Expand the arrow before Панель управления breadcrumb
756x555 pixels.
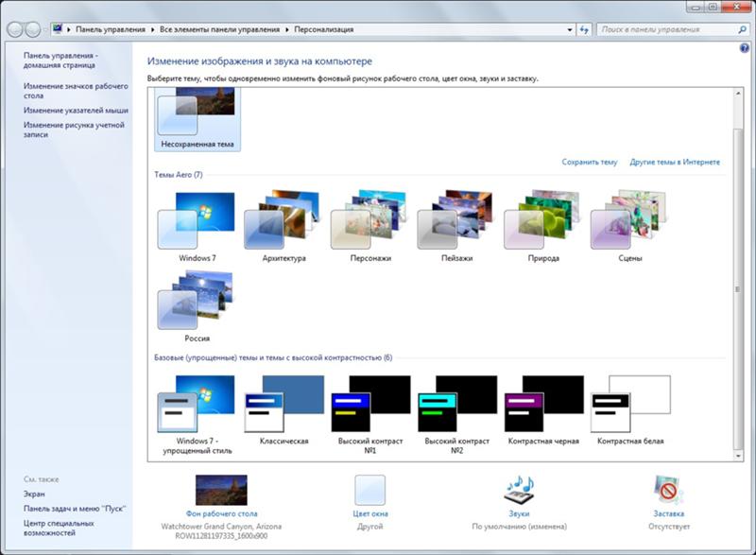[x=69, y=29]
